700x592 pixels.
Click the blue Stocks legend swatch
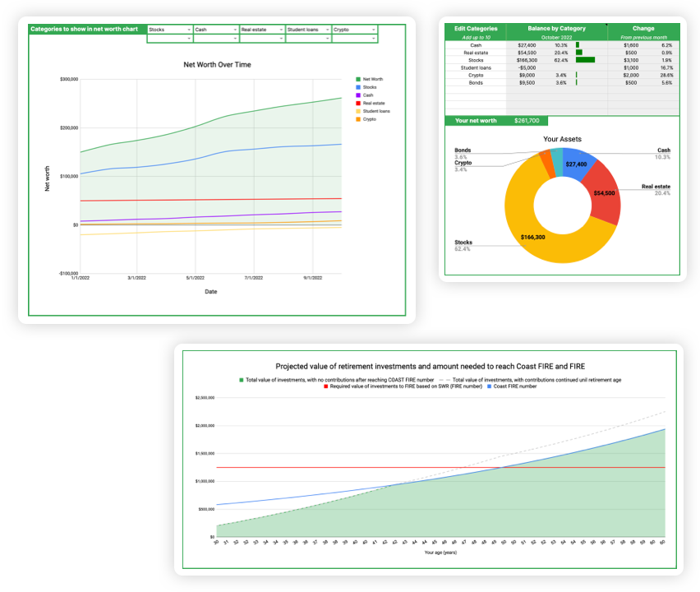click(358, 86)
